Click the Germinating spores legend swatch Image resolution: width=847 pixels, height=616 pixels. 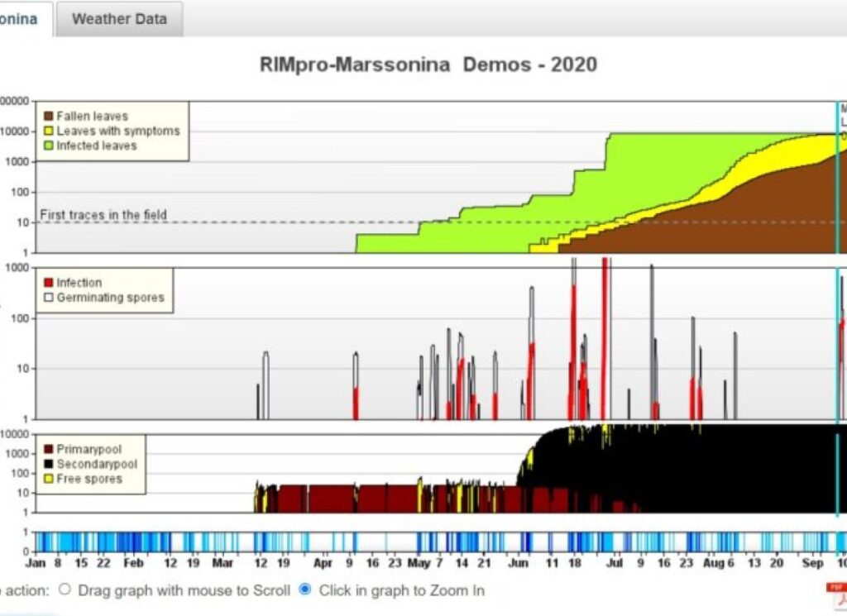click(48, 297)
